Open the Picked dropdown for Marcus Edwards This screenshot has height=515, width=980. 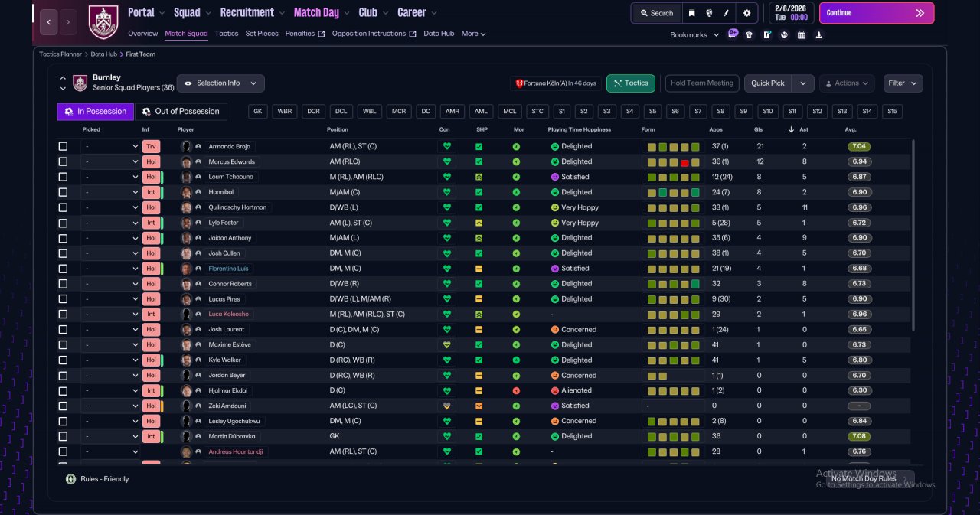coord(110,161)
